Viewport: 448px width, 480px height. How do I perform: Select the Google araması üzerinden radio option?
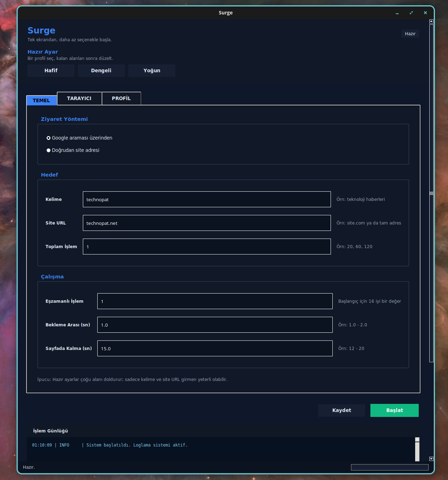[79, 138]
